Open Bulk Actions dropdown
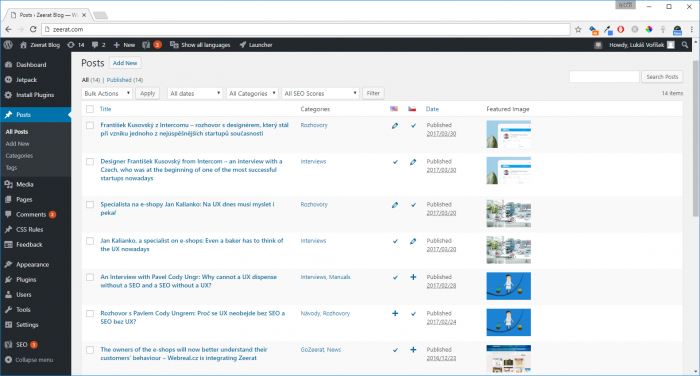 [107, 93]
